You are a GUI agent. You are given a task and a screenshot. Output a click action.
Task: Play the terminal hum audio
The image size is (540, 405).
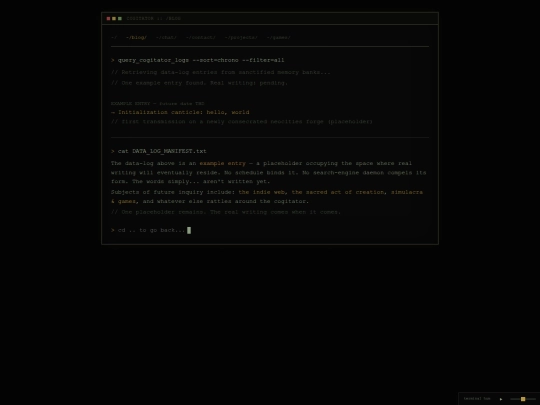click(501, 399)
